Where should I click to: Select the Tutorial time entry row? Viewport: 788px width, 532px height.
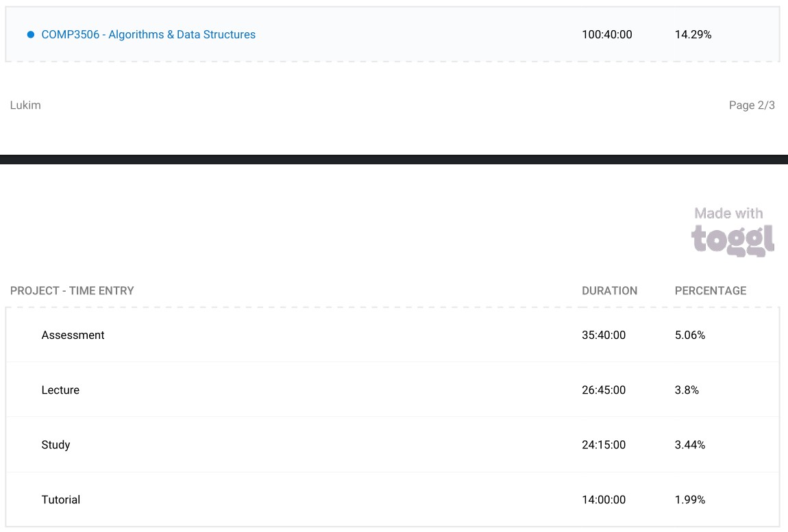[x=61, y=500]
